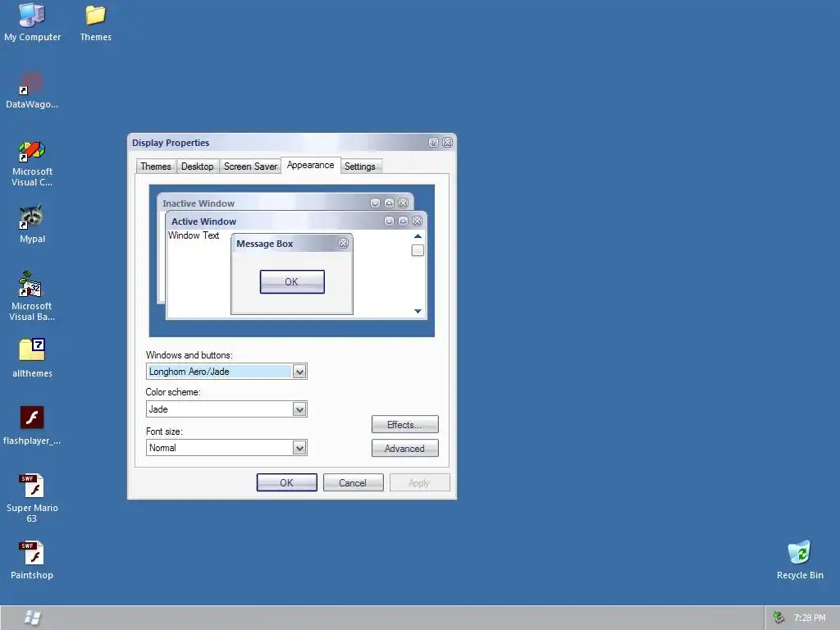This screenshot has width=840, height=630.
Task: Select the Microsoft Visual Basic shortcut
Action: [x=32, y=297]
